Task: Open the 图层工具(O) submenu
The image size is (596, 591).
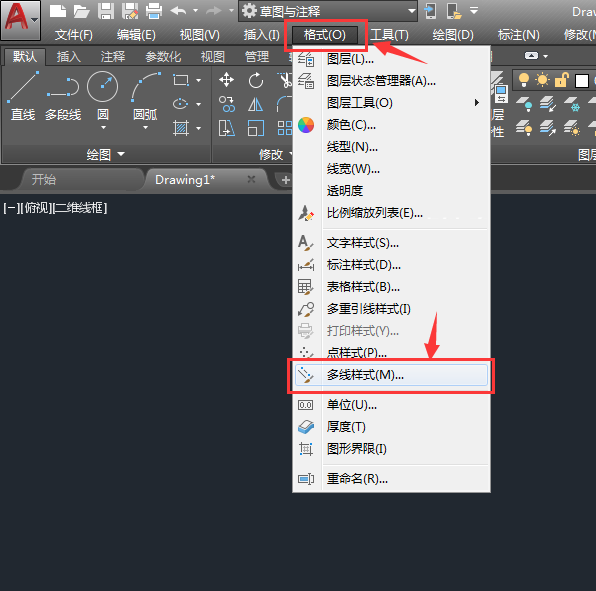Action: coord(391,103)
